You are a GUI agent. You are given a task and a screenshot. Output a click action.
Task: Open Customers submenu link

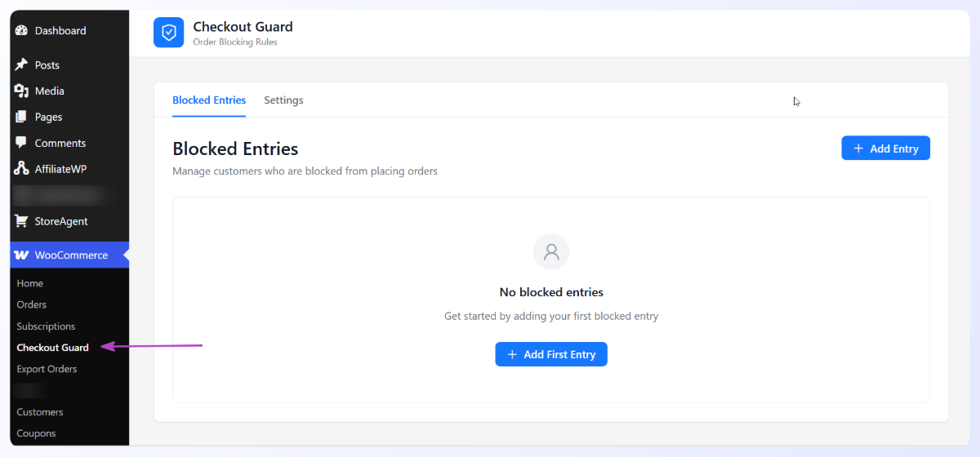(x=40, y=412)
